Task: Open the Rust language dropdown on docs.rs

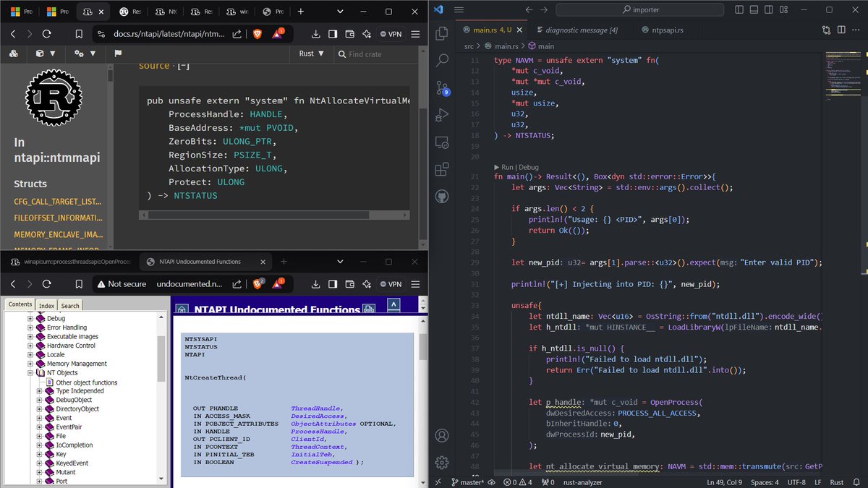Action: point(311,54)
